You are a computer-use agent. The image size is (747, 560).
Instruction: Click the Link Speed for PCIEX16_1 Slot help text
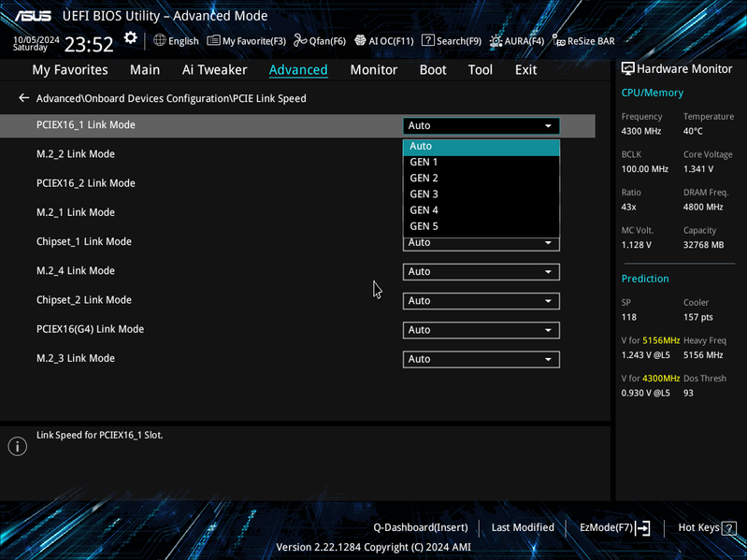click(x=99, y=436)
